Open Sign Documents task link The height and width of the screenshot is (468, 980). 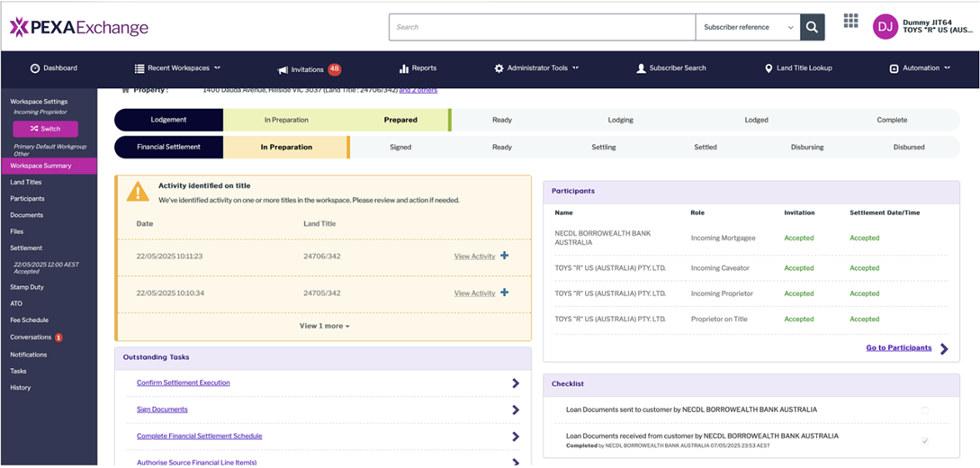[162, 409]
